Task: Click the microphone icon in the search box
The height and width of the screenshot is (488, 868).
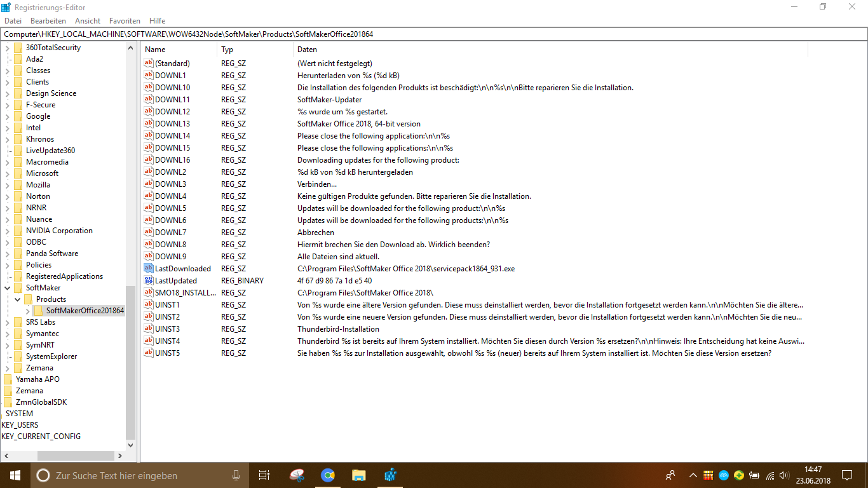Action: [236, 475]
